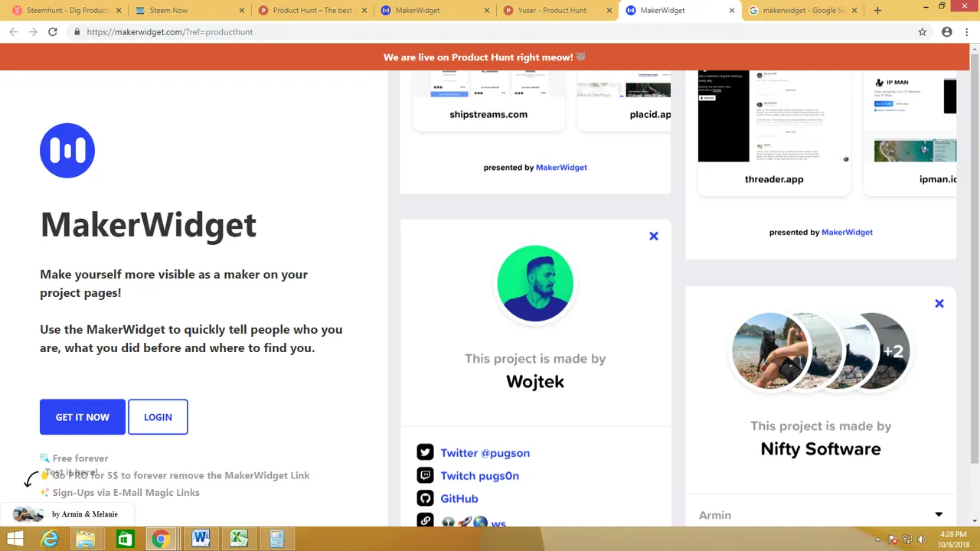The image size is (980, 551).
Task: Open the GitHub link in Wojtek's card
Action: tap(459, 499)
